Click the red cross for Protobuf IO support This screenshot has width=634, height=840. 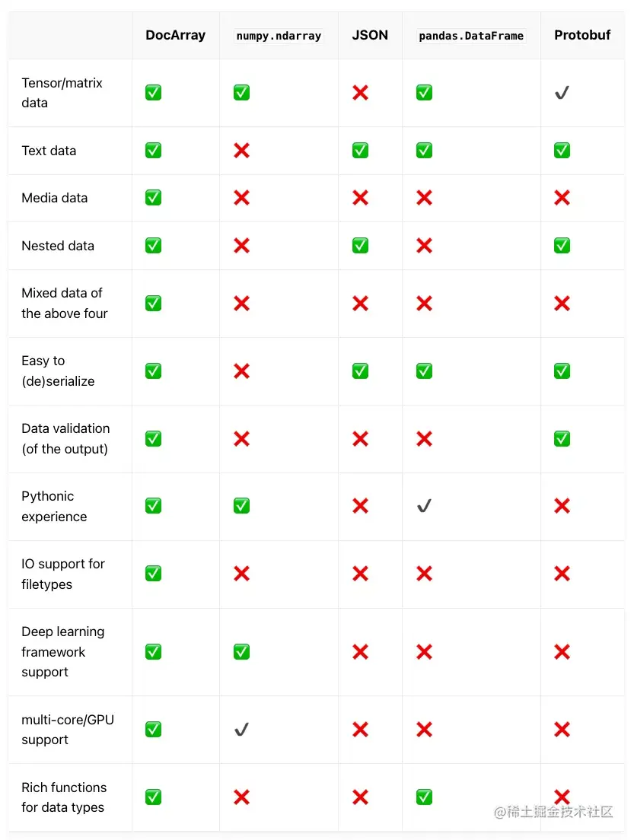tap(562, 574)
